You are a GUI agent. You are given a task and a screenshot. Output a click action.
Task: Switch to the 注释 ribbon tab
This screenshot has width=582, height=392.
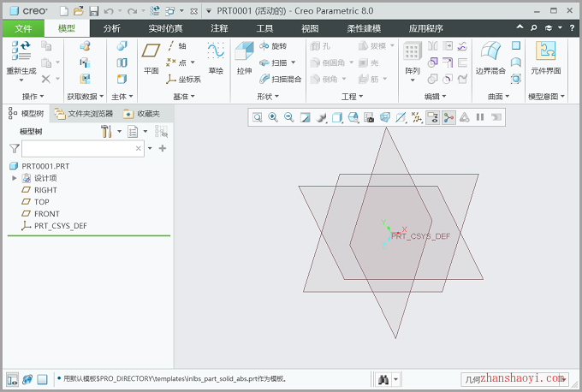click(x=219, y=28)
